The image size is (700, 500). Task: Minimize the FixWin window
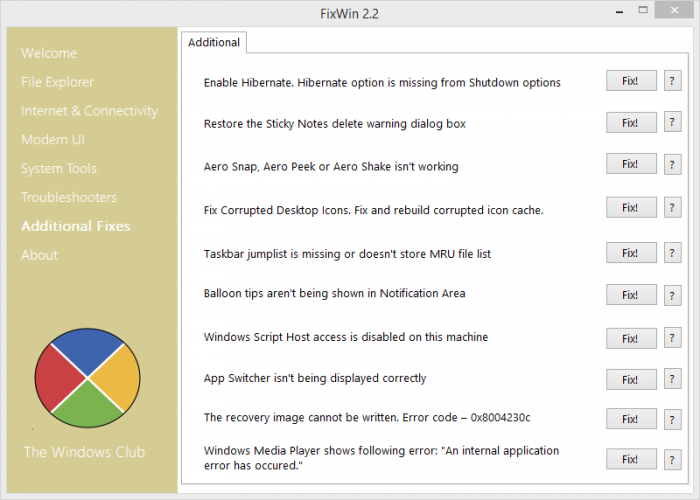619,11
